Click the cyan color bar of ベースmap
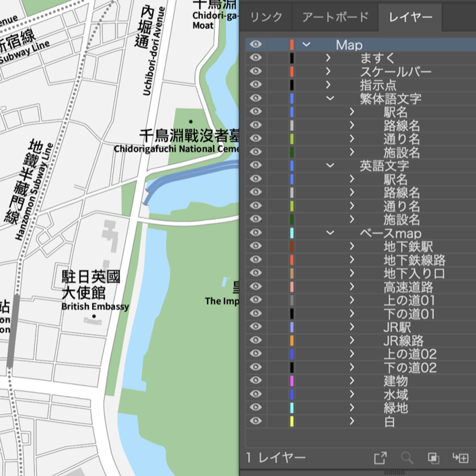 [x=292, y=233]
